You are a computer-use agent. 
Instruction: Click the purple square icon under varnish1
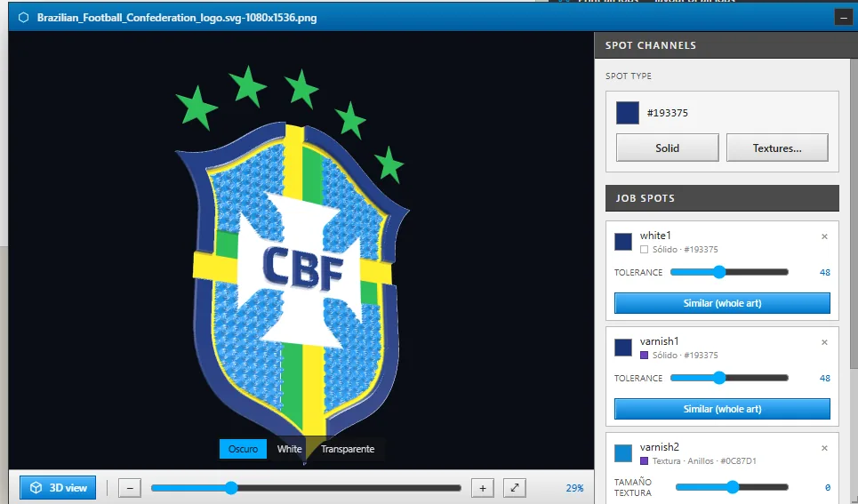click(644, 356)
